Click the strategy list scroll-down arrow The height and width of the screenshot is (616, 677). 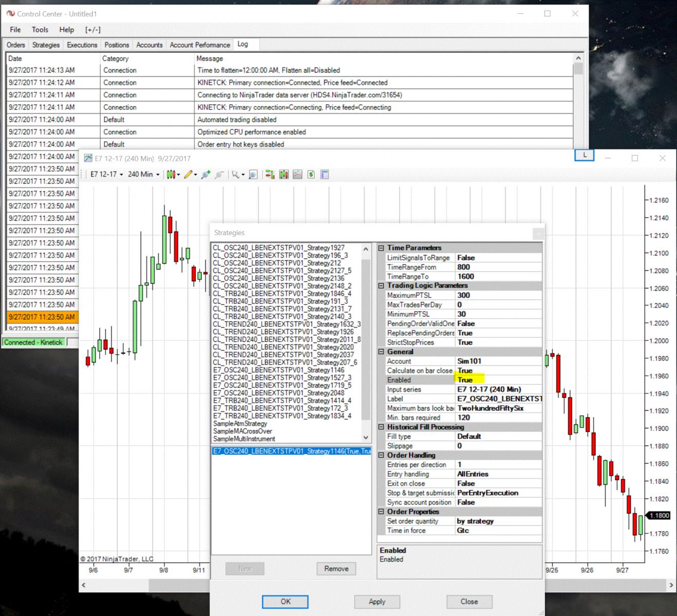click(x=366, y=438)
